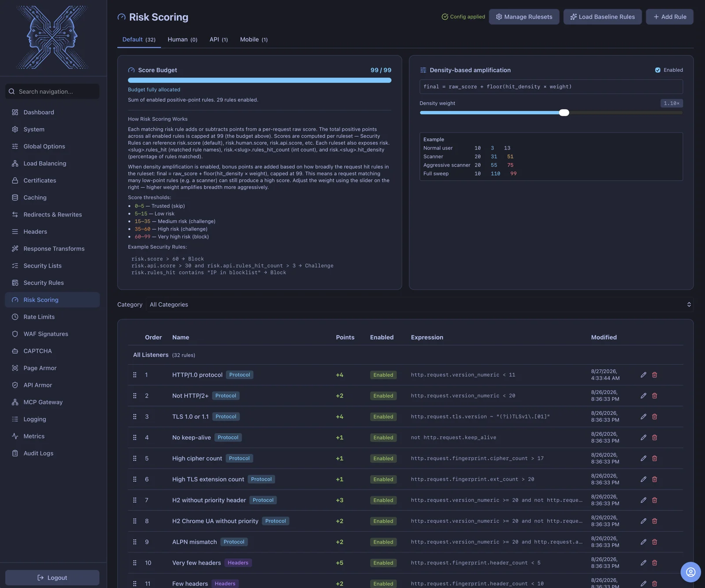Click the Modified column header
705x588 pixels.
pyautogui.click(x=604, y=338)
